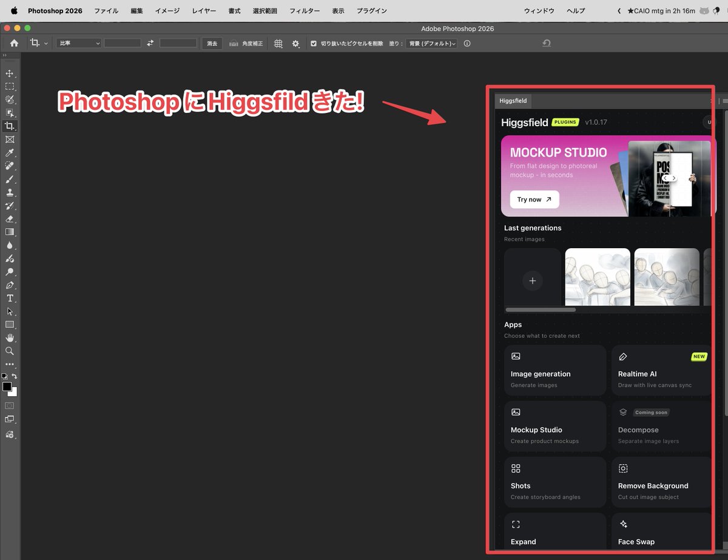
Task: Click the foreground black color swatch
Action: tap(7, 386)
